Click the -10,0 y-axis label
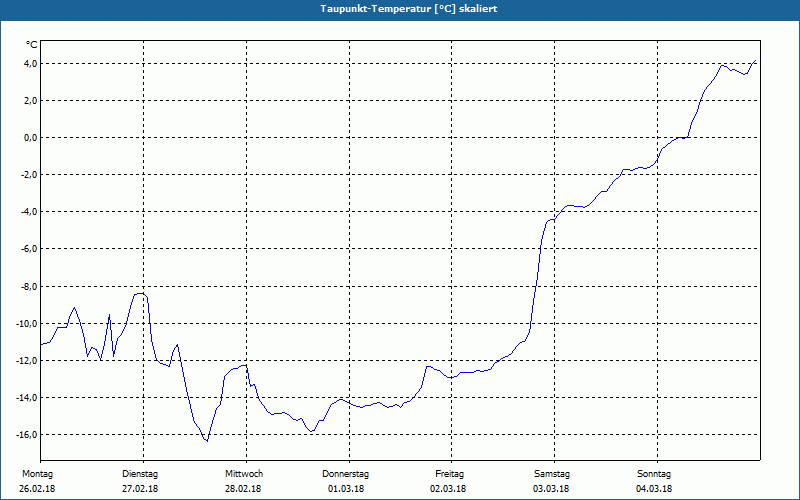 pos(27,323)
